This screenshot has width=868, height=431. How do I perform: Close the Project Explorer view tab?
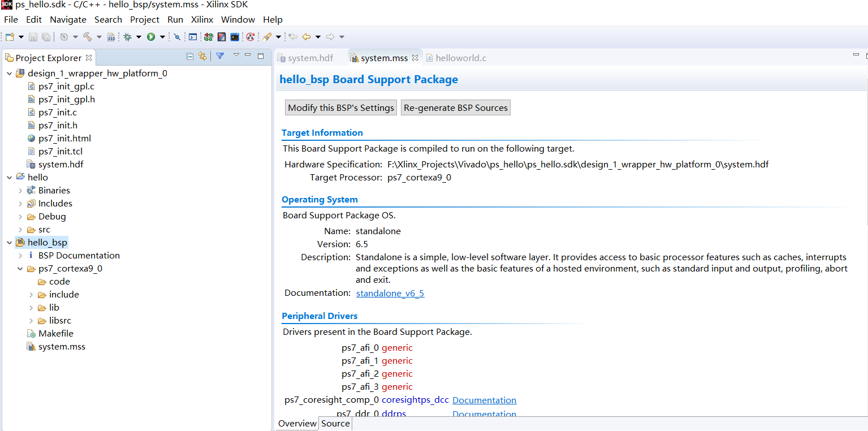tap(89, 58)
